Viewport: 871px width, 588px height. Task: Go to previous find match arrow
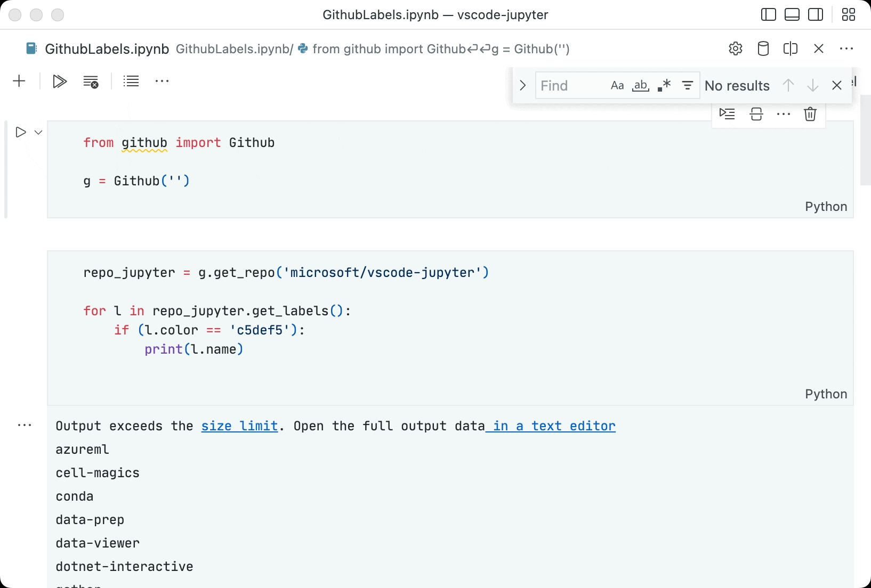coord(788,86)
